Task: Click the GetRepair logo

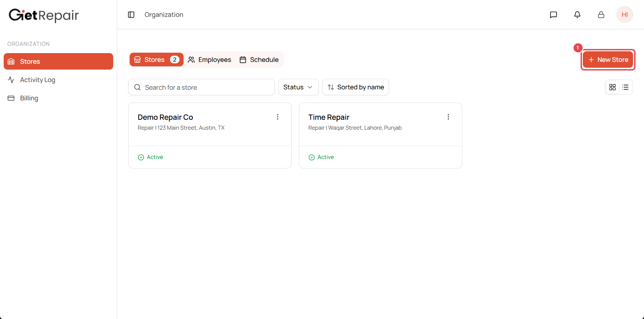Action: 44,15
